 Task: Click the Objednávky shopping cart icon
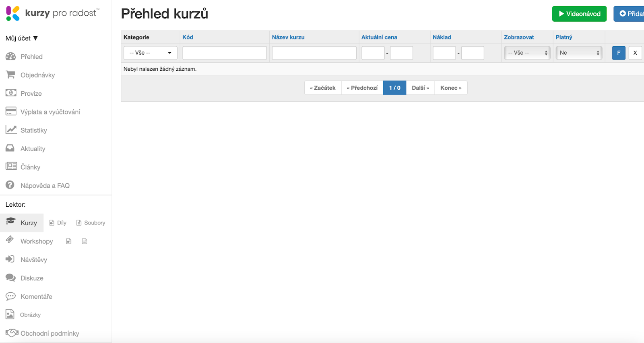10,75
